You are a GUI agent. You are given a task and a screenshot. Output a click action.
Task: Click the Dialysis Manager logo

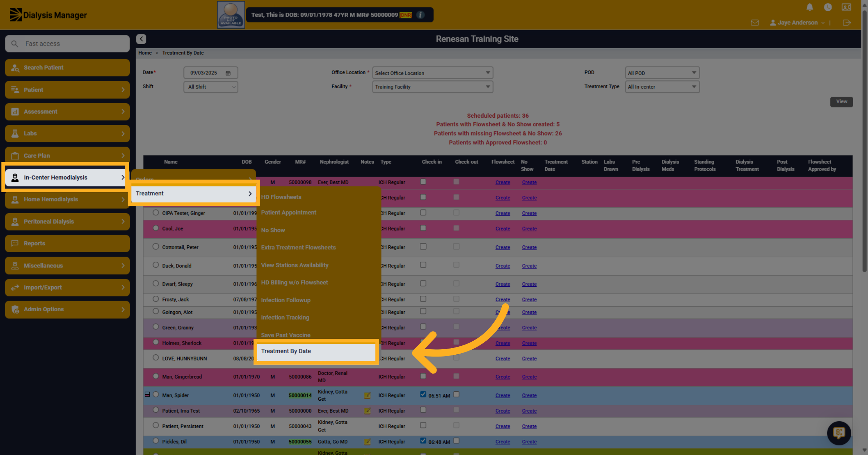point(48,15)
